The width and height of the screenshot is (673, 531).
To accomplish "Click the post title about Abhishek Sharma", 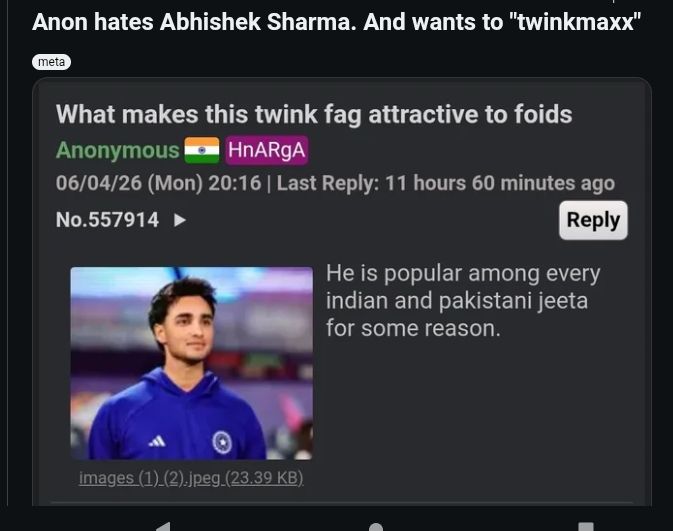I will point(336,21).
